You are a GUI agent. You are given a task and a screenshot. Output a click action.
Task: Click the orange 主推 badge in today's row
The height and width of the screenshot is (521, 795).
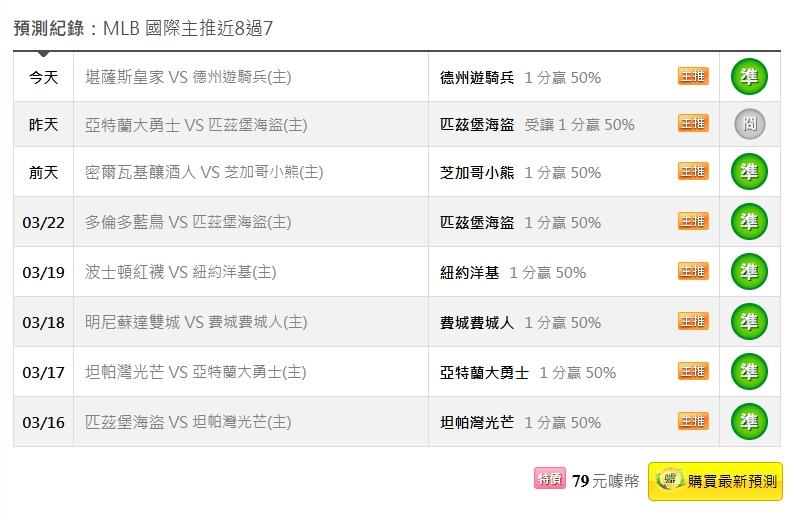(x=693, y=76)
